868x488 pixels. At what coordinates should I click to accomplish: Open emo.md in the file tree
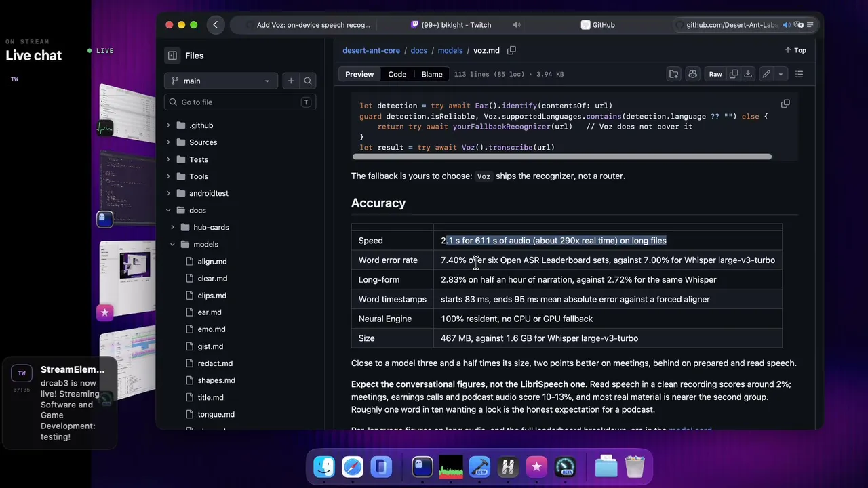pyautogui.click(x=212, y=329)
